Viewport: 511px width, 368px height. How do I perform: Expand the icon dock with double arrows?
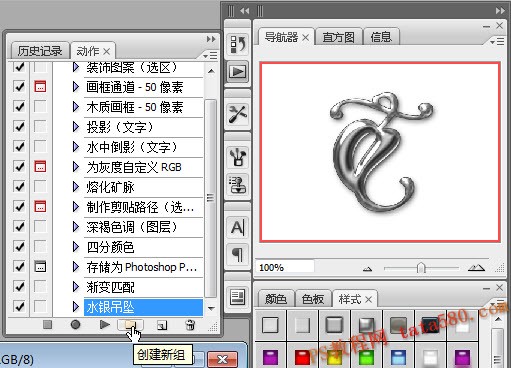point(245,11)
